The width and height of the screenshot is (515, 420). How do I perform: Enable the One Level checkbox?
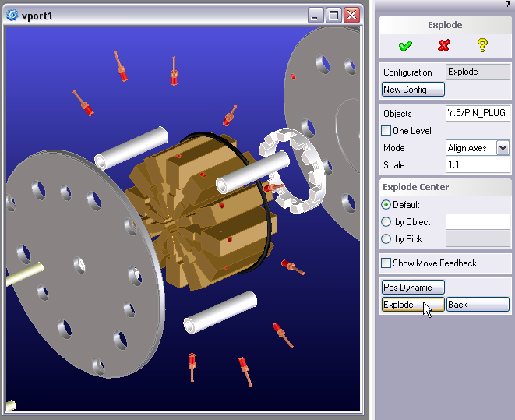(x=386, y=131)
